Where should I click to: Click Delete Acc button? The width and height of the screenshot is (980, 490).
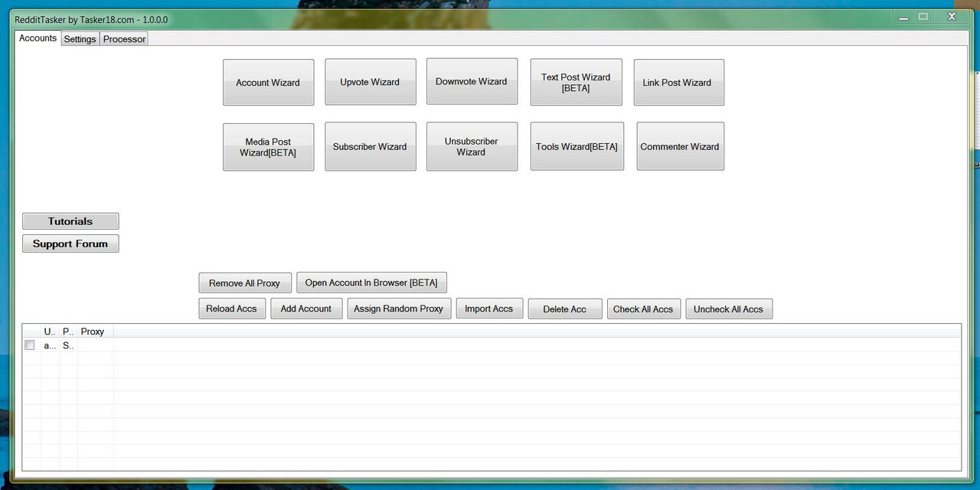click(565, 309)
